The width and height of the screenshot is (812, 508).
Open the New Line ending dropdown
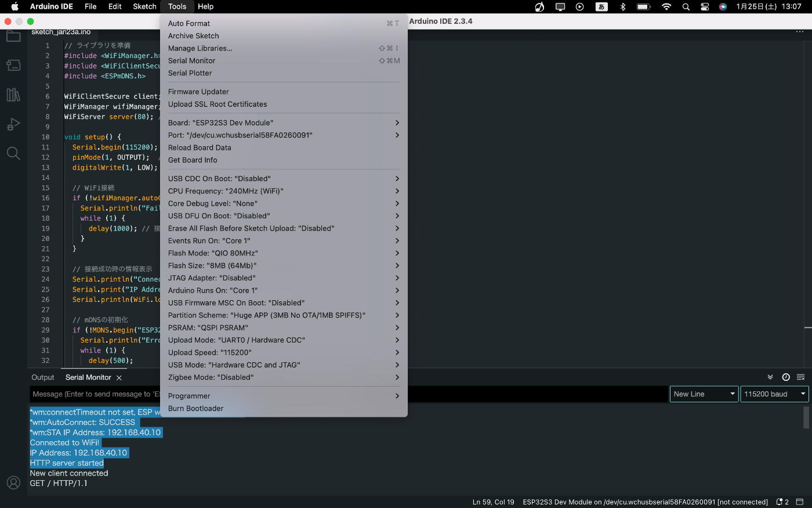coord(704,394)
